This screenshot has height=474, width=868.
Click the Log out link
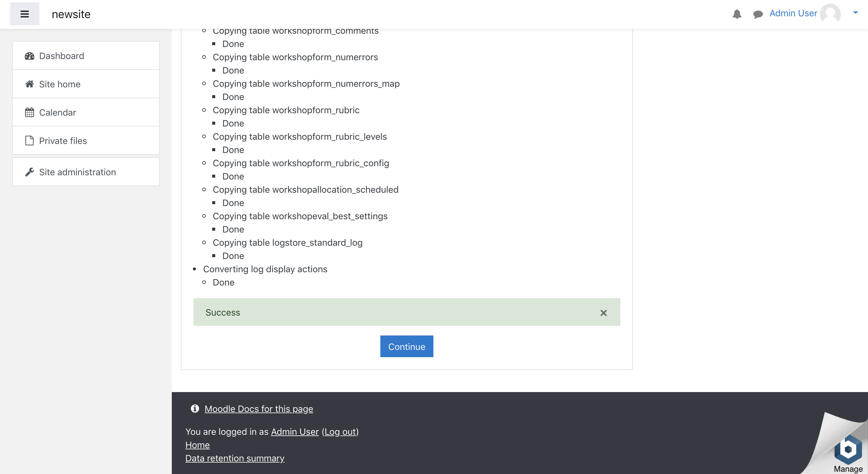(x=340, y=432)
